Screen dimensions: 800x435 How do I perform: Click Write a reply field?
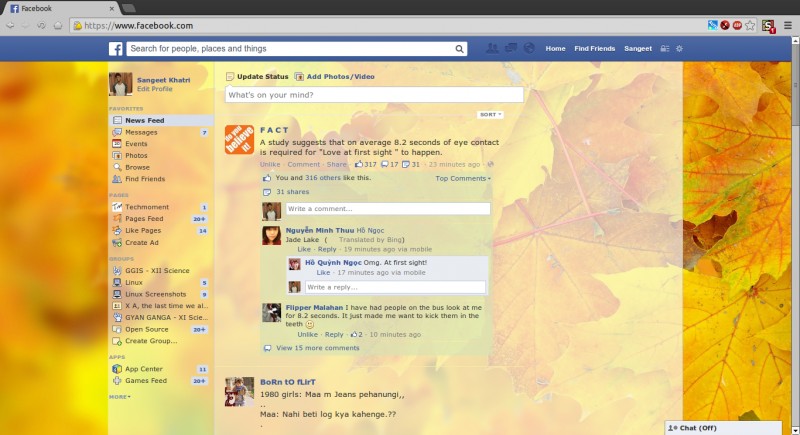click(x=395, y=287)
